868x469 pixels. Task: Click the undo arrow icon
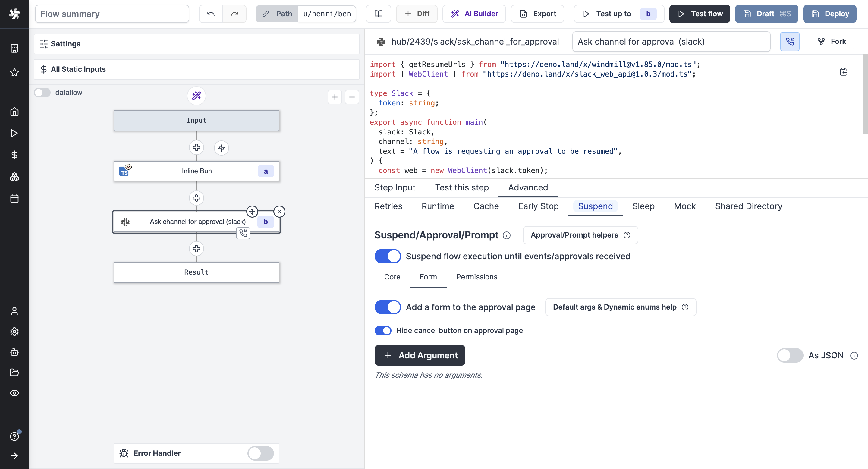tap(211, 14)
